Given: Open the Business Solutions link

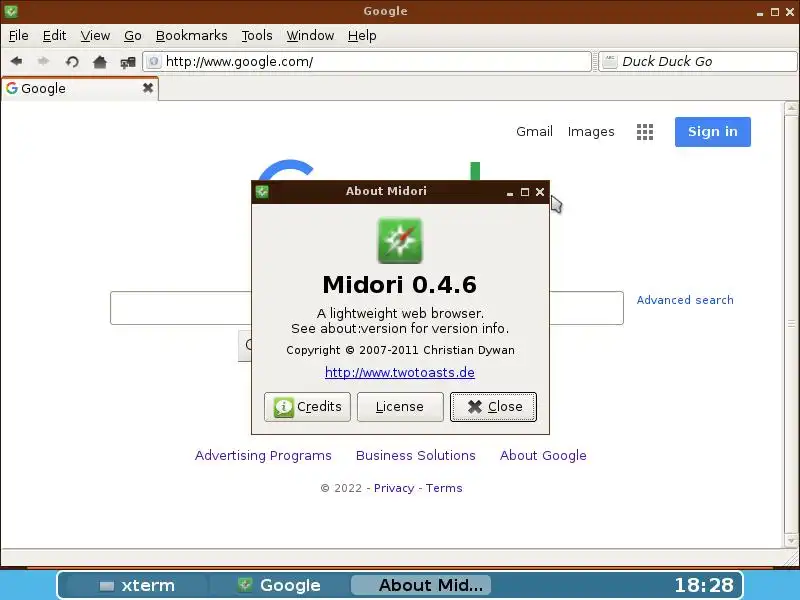Looking at the screenshot, I should click(416, 455).
